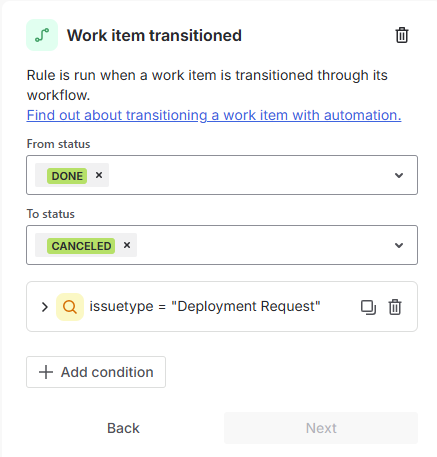Delete the Work item transitioned trigger
This screenshot has width=437, height=457.
402,35
